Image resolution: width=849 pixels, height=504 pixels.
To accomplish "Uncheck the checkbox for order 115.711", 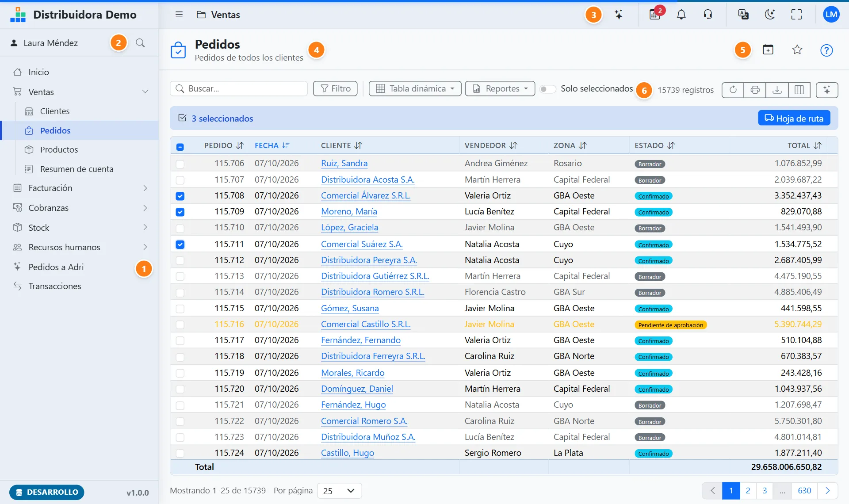I will point(180,244).
